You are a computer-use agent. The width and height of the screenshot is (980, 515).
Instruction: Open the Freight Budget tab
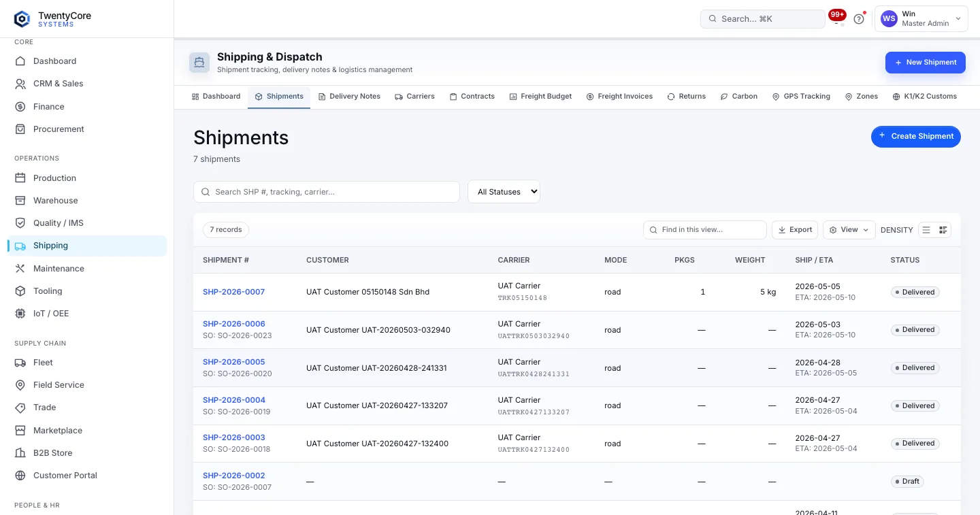click(540, 97)
